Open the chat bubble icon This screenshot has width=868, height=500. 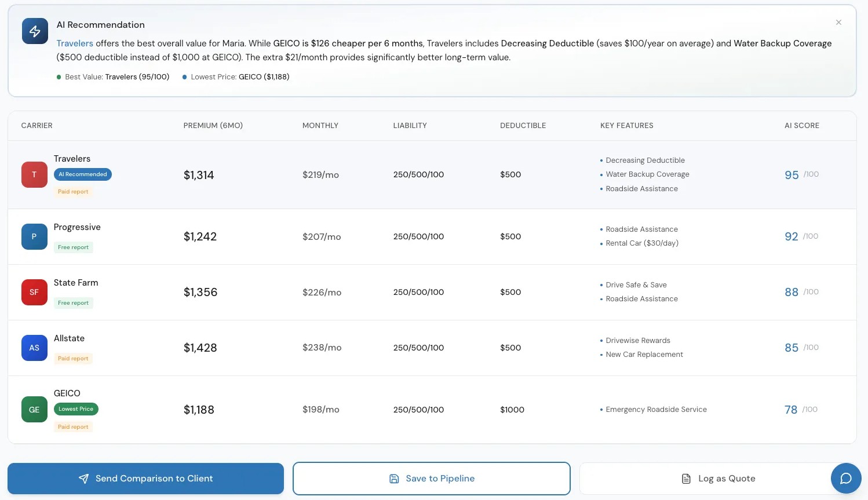[846, 478]
